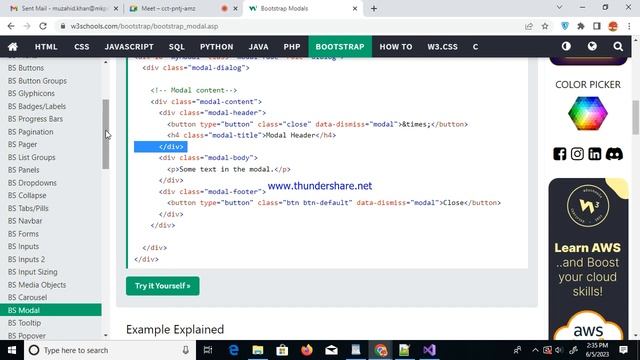Open the BOOTSTRAP tutorial menu
This screenshot has height=360, width=640.
340,47
